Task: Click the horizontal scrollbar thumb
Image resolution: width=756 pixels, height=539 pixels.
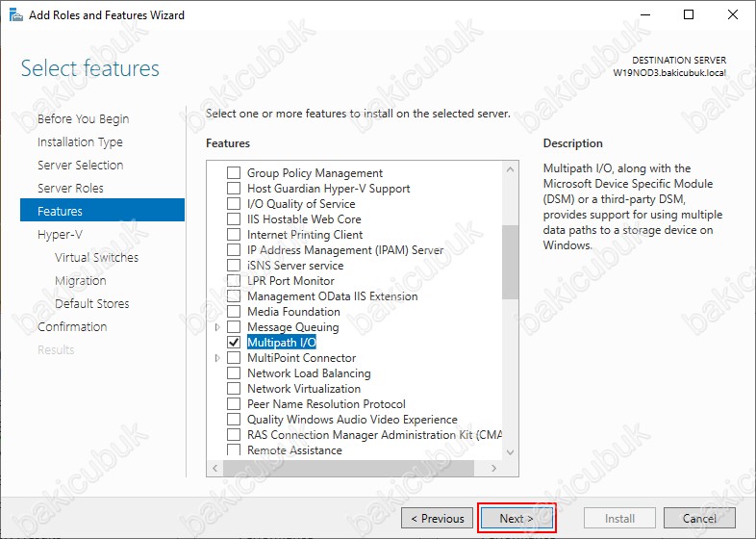Action: pyautogui.click(x=348, y=468)
